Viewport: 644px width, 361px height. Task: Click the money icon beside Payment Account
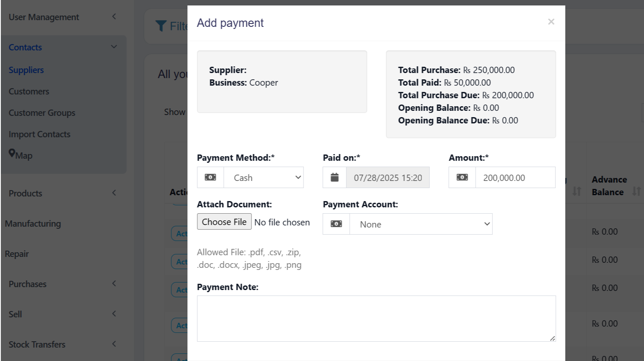(x=336, y=224)
